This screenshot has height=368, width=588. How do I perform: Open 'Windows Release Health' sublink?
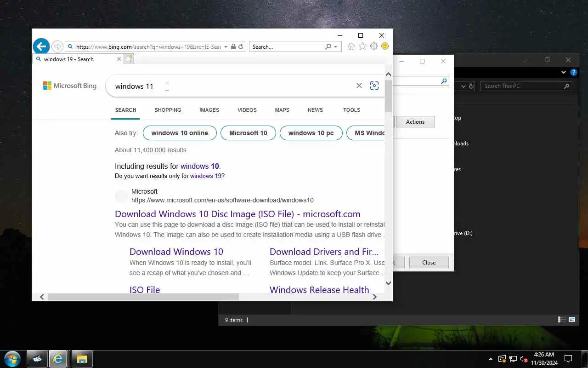(319, 290)
